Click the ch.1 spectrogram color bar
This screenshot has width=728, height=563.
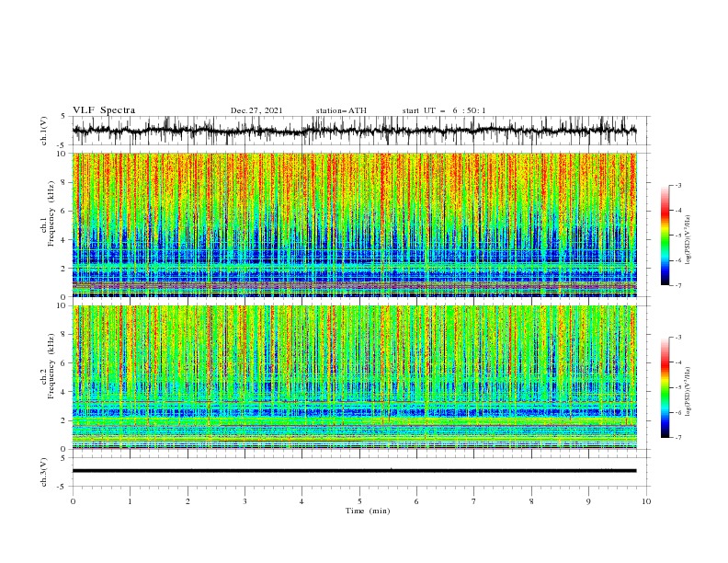[x=665, y=236]
